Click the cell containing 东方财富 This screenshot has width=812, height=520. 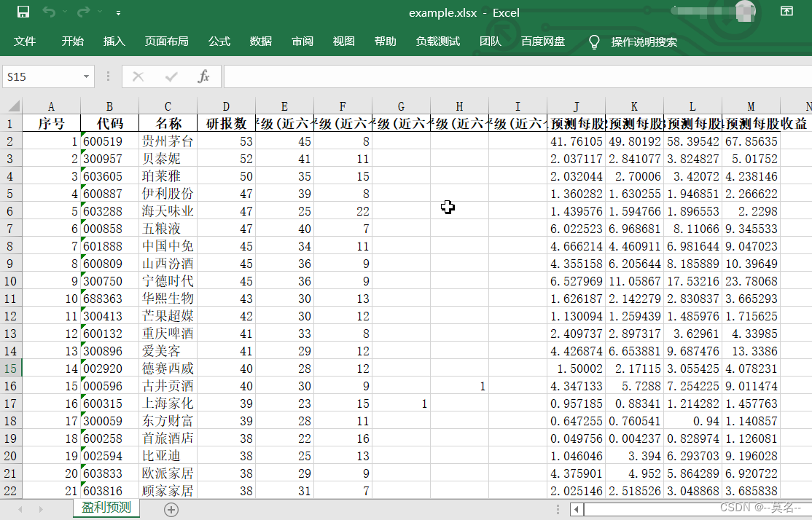(x=168, y=421)
